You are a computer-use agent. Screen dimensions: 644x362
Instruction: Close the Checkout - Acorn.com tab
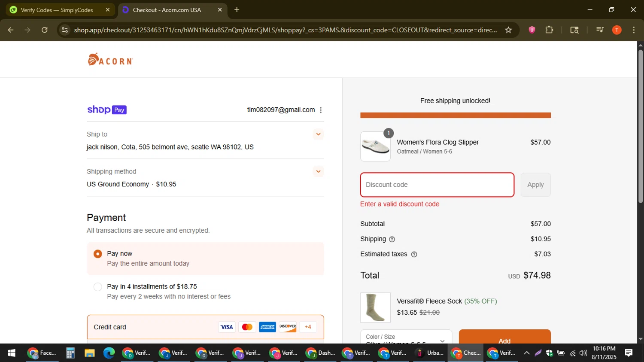(220, 10)
